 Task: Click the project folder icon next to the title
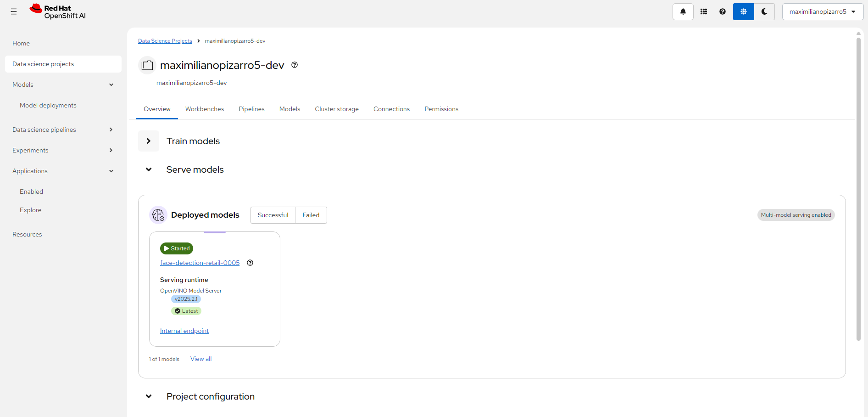(x=147, y=65)
